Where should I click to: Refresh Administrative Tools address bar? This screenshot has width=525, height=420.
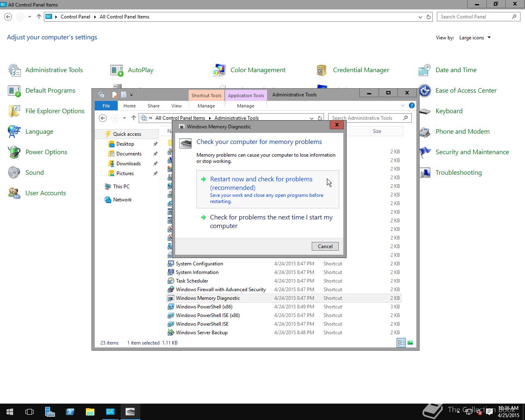320,118
